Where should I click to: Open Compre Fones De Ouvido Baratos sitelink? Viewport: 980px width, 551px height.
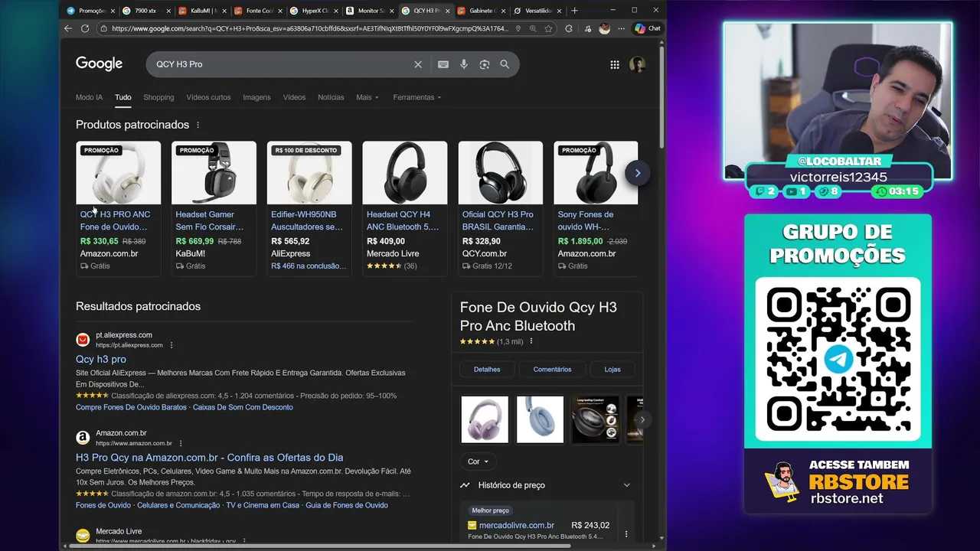pos(131,407)
